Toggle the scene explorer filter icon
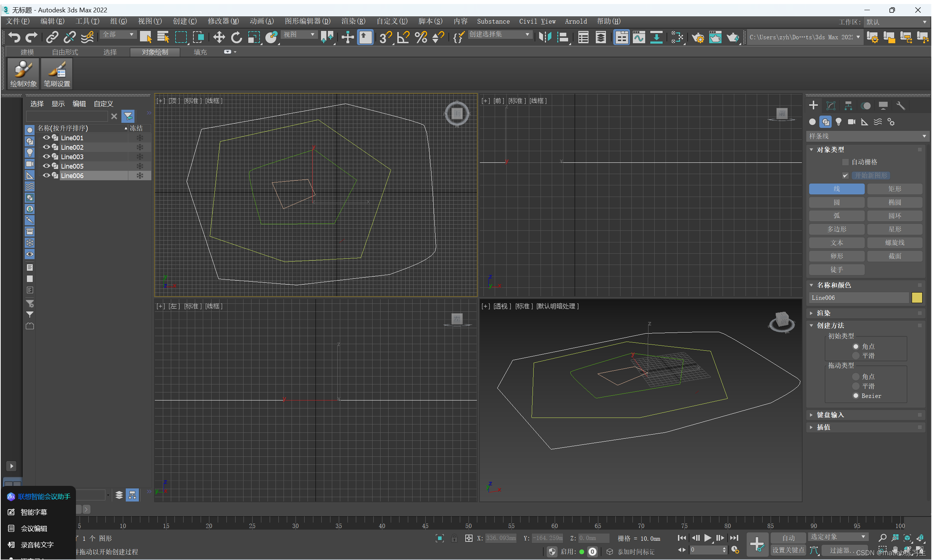This screenshot has width=932, height=560. click(x=128, y=116)
